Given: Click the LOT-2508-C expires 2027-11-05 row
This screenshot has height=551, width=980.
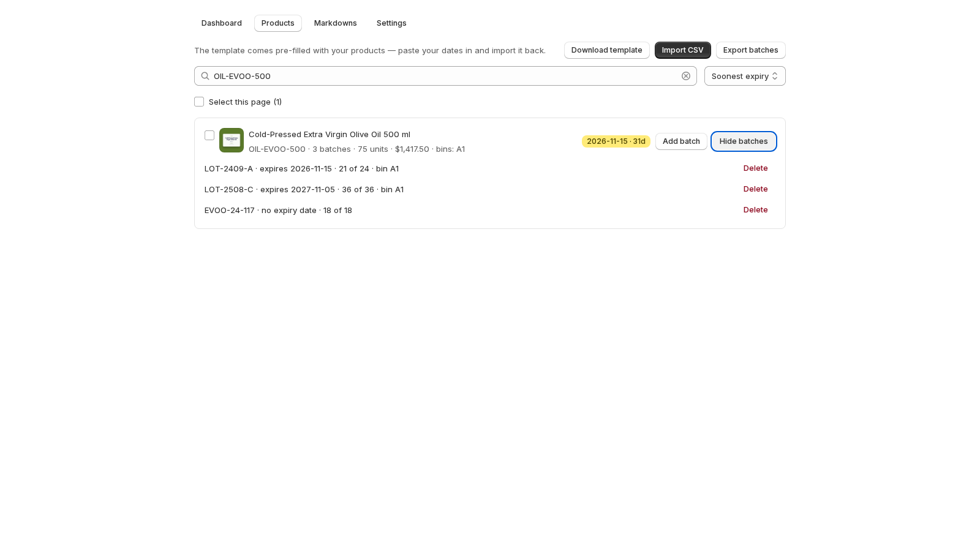Looking at the screenshot, I should 304,189.
